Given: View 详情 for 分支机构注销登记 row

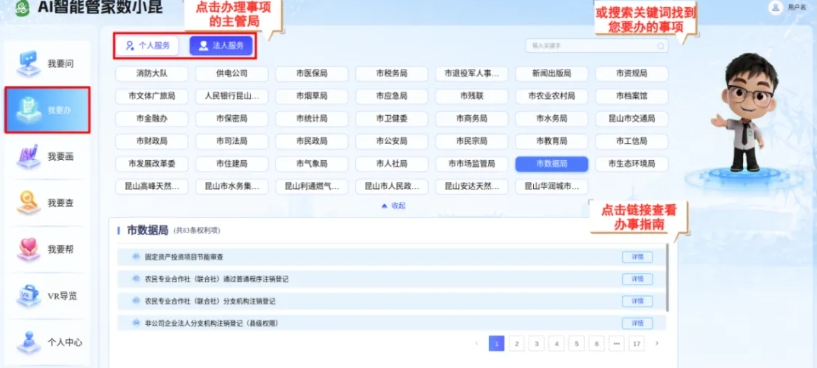Looking at the screenshot, I should coord(637,301).
